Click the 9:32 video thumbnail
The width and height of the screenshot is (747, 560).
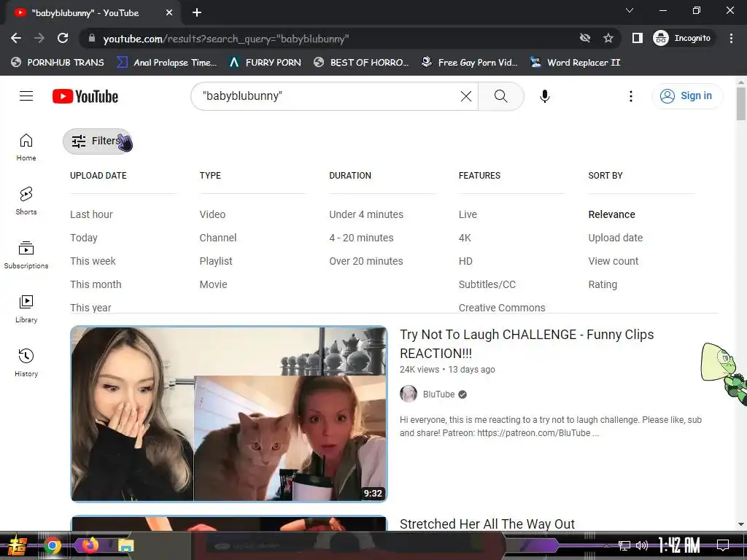click(x=228, y=414)
